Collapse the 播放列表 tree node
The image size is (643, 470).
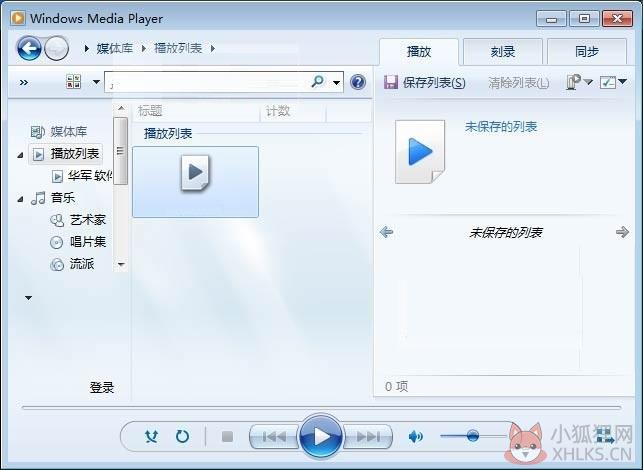coord(20,155)
